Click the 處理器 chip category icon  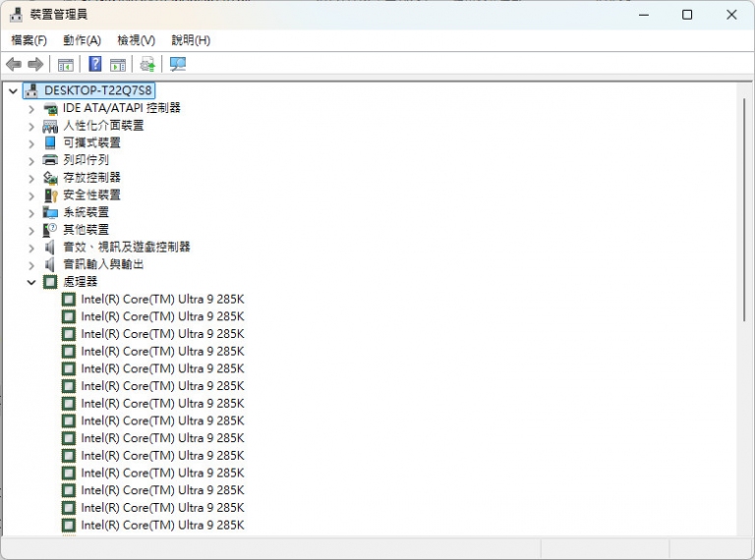click(x=50, y=282)
